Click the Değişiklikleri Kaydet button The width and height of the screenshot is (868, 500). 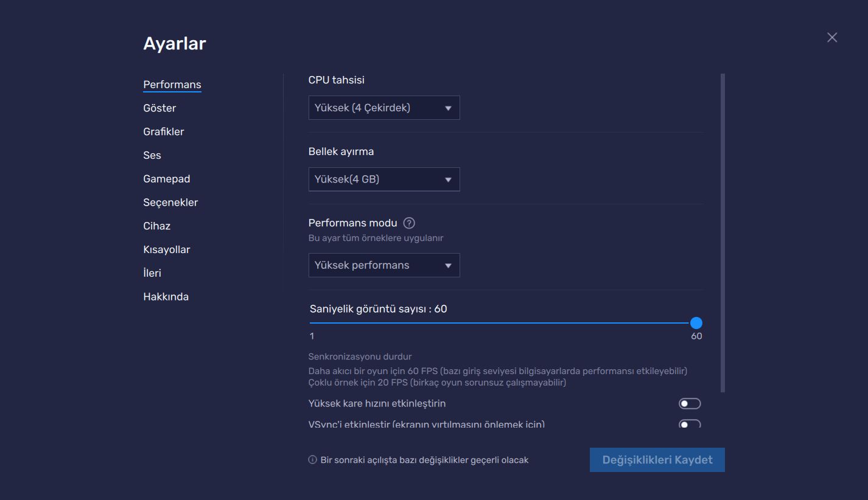(657, 460)
